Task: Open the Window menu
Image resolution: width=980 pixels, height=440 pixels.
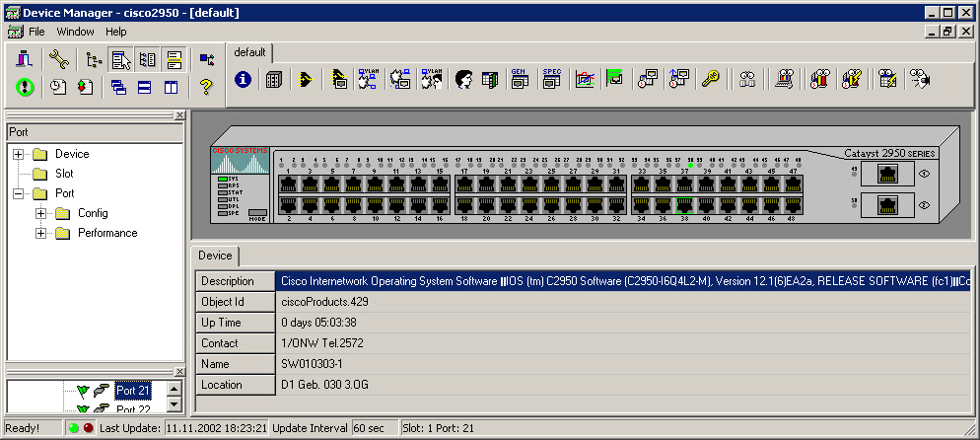Action: (x=75, y=32)
